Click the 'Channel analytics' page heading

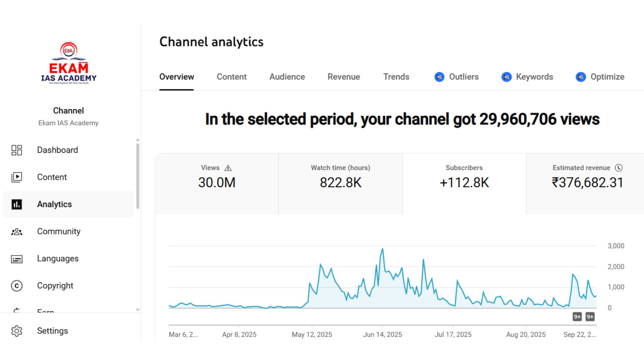[211, 42]
